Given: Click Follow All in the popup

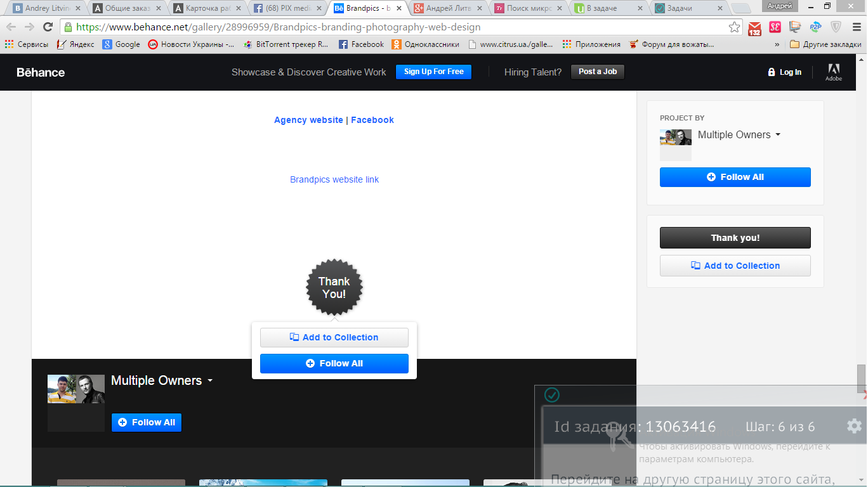Looking at the screenshot, I should pyautogui.click(x=334, y=363).
